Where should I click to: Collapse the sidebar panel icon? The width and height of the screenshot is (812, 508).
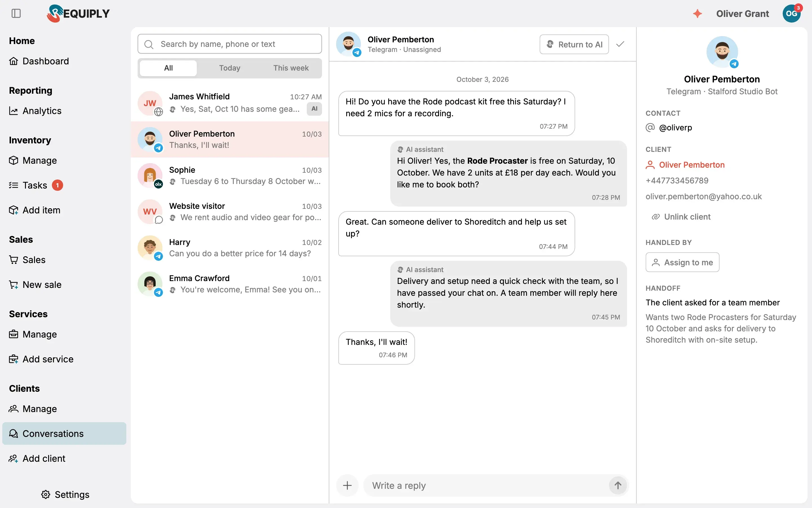pyautogui.click(x=16, y=14)
